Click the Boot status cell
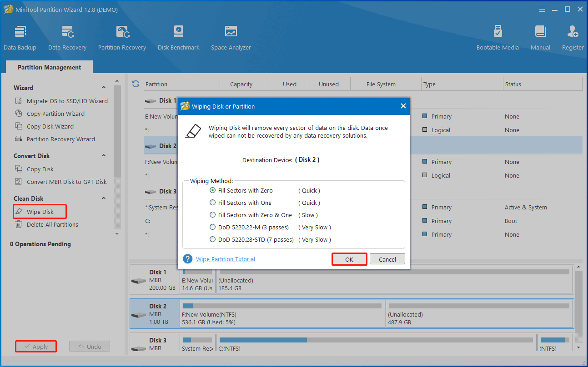Screen dimensions: 588x367 511,221
